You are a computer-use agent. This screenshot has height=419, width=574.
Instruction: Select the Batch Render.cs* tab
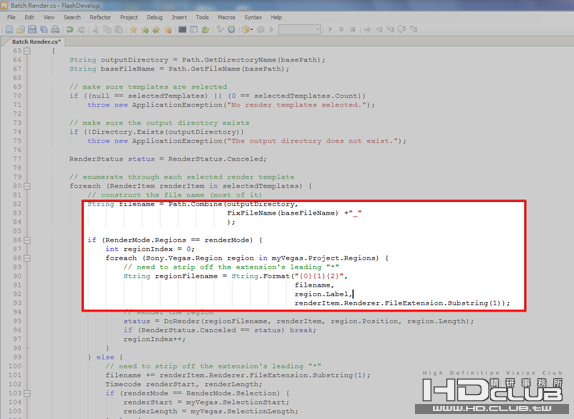click(36, 42)
